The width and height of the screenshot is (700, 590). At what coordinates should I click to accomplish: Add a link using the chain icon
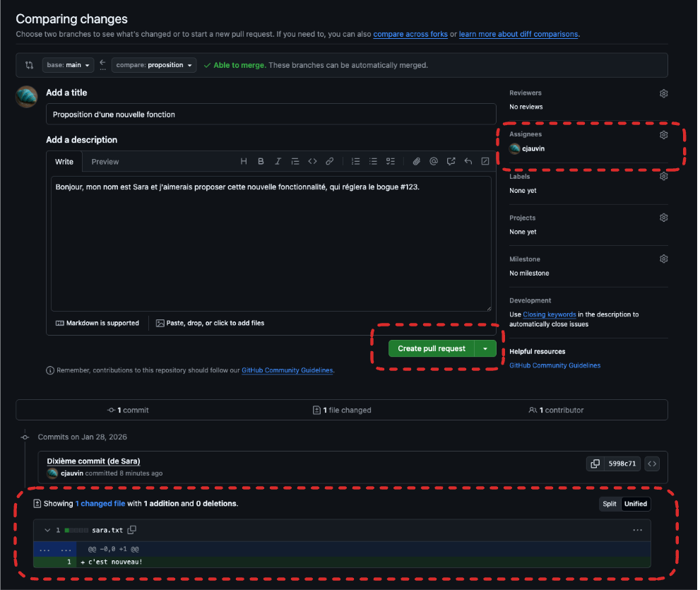[x=329, y=162]
